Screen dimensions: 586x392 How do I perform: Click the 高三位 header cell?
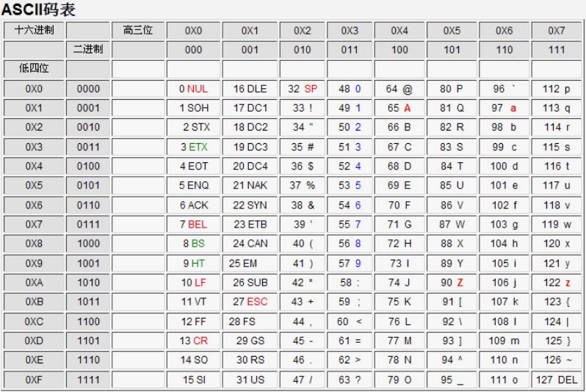[138, 30]
